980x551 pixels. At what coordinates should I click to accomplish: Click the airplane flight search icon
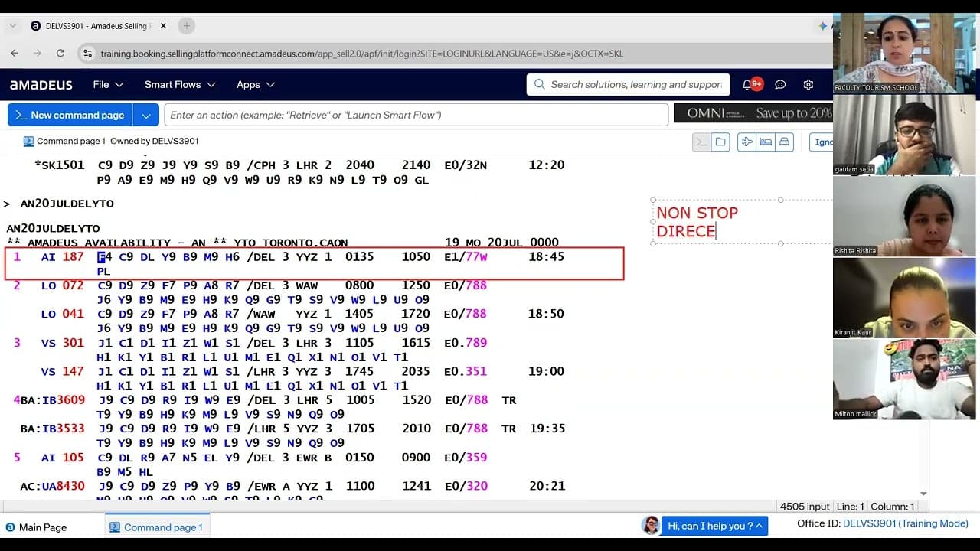pos(746,142)
